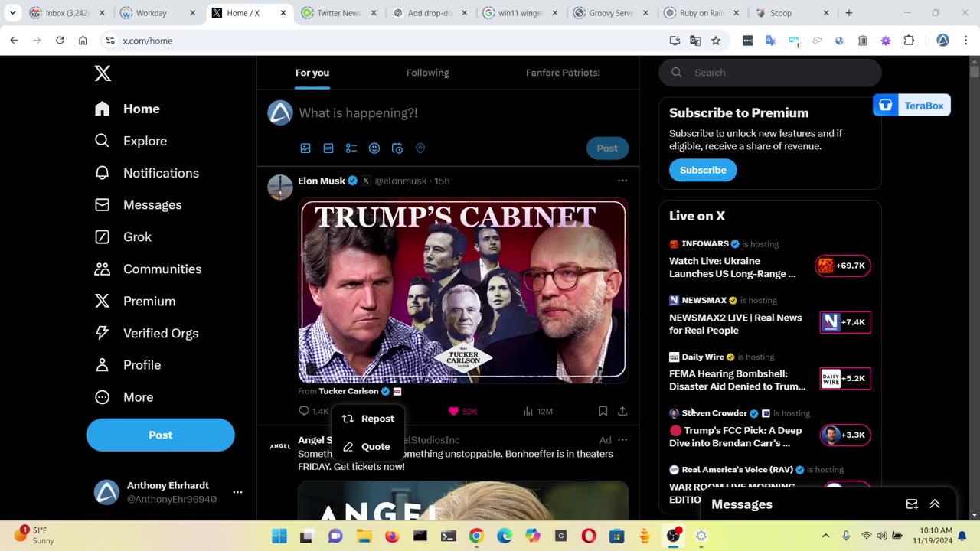Open Verified Orgs in the sidebar
Screen dimensions: 980x551
146,333
